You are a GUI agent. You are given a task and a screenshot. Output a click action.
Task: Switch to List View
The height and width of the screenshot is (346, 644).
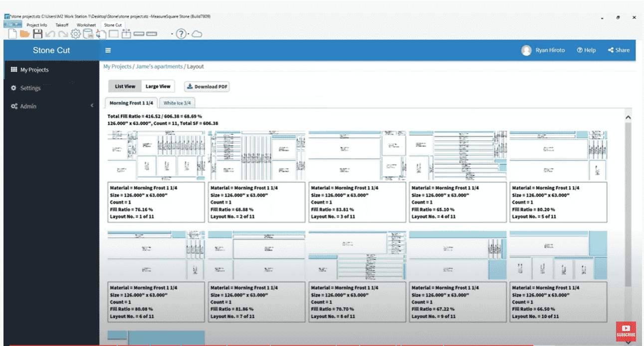click(125, 86)
